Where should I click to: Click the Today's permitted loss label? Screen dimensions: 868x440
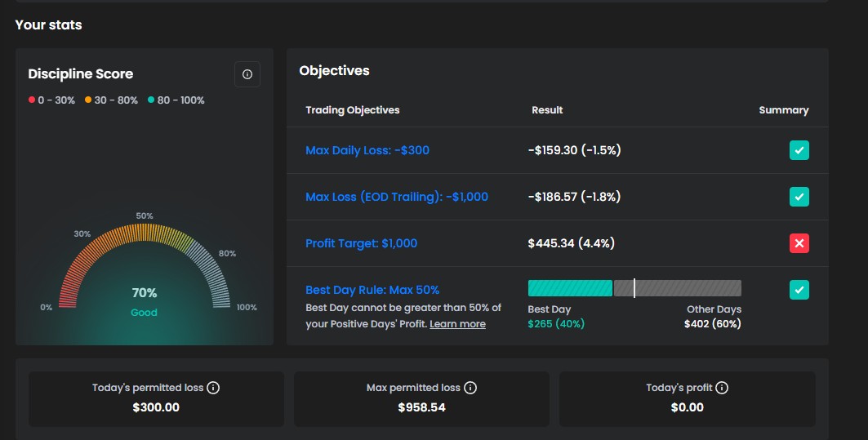[148, 388]
